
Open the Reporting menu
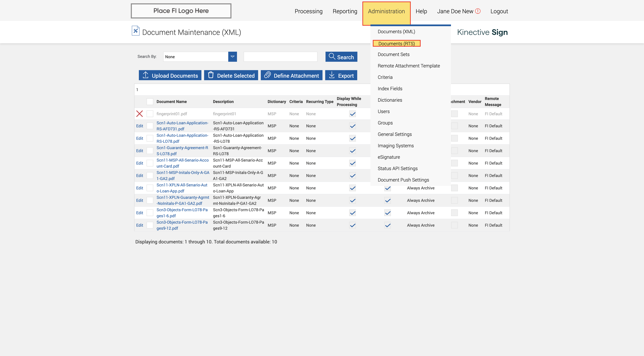[x=345, y=11]
